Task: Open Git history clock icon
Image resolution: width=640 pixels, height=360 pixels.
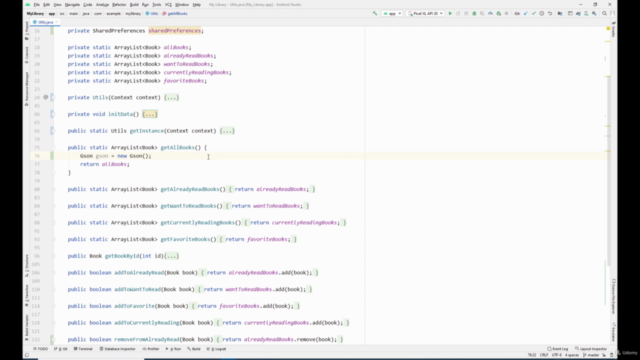Action: tap(542, 13)
